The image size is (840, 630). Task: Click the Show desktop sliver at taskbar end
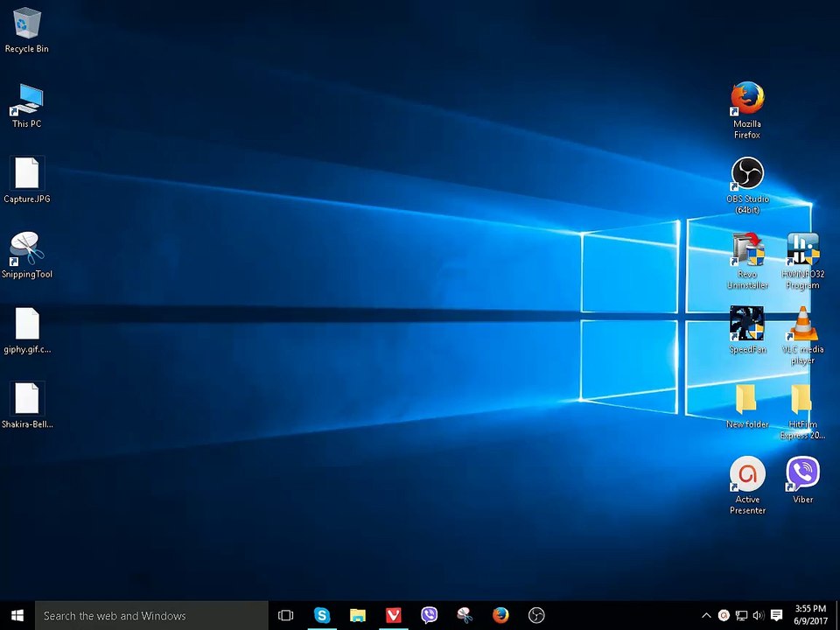836,615
